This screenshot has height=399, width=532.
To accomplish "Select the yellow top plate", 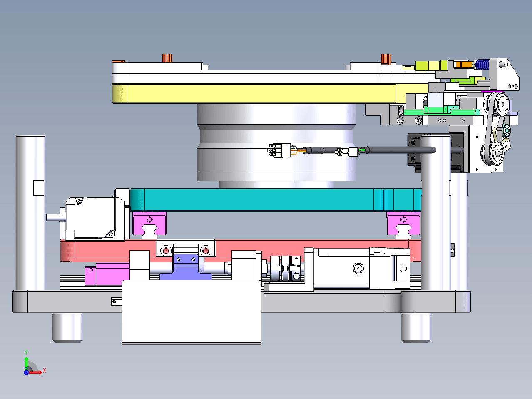I will click(x=254, y=93).
